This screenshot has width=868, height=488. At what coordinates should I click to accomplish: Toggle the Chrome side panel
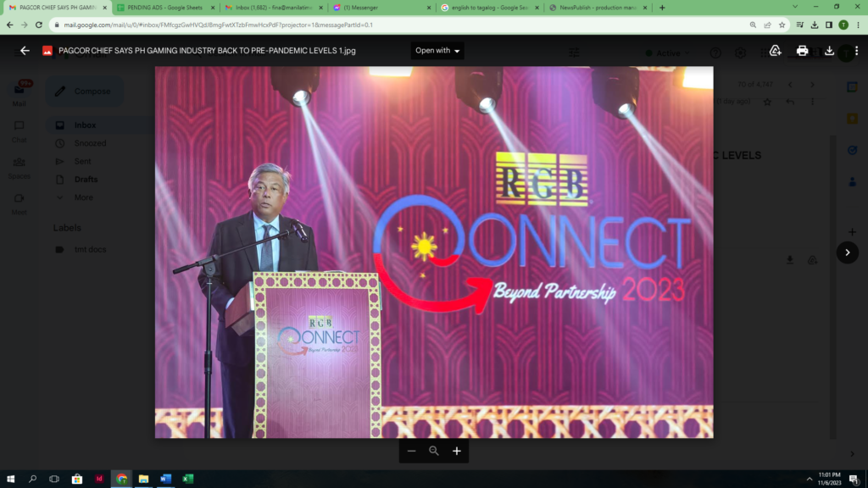[x=829, y=25]
